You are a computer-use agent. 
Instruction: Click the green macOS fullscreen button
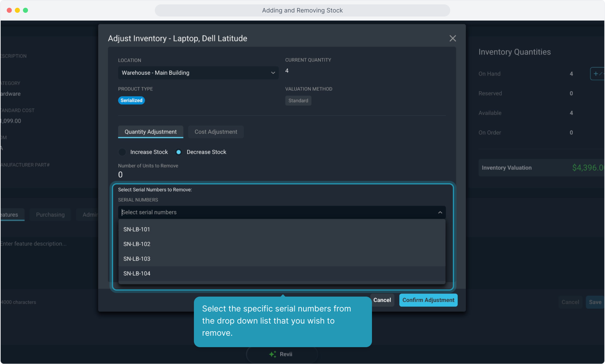coord(25,10)
